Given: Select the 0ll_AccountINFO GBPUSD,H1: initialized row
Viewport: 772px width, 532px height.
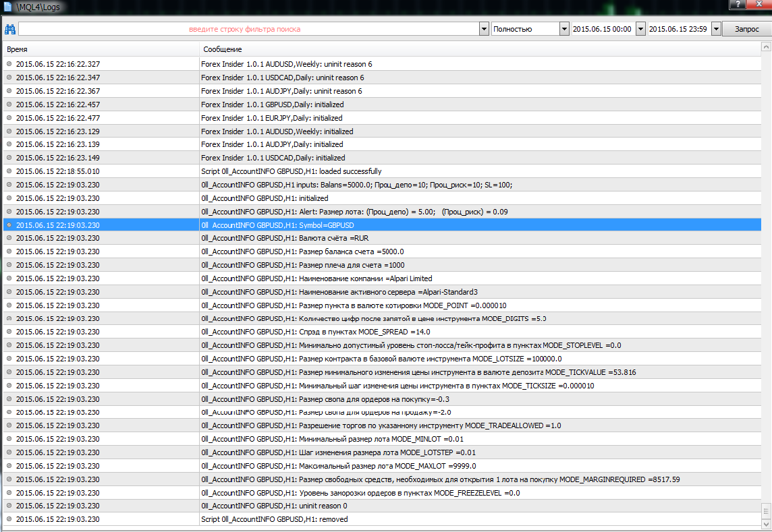Looking at the screenshot, I should pyautogui.click(x=382, y=198).
